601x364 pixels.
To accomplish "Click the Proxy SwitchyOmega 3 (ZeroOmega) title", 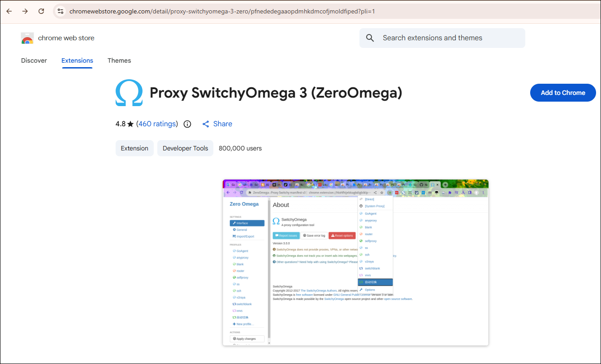I will (276, 93).
